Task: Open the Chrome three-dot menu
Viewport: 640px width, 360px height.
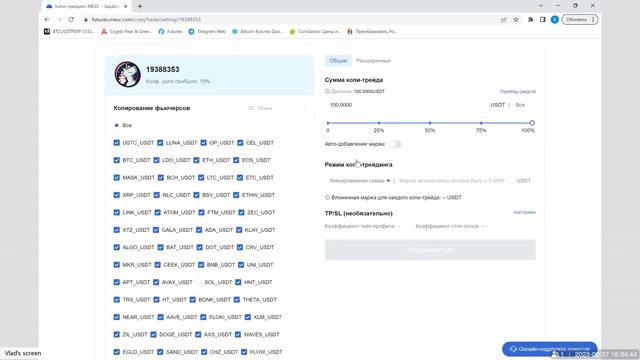Action: pyautogui.click(x=593, y=20)
